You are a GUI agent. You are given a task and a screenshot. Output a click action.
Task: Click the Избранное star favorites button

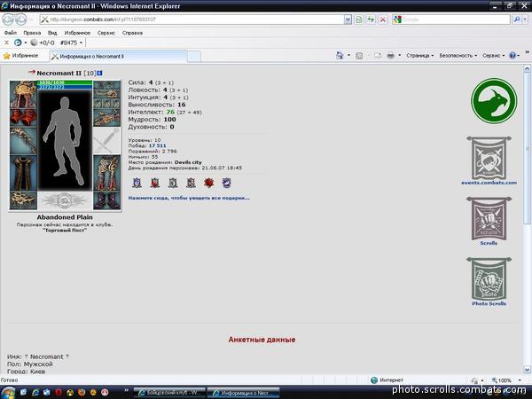20,56
